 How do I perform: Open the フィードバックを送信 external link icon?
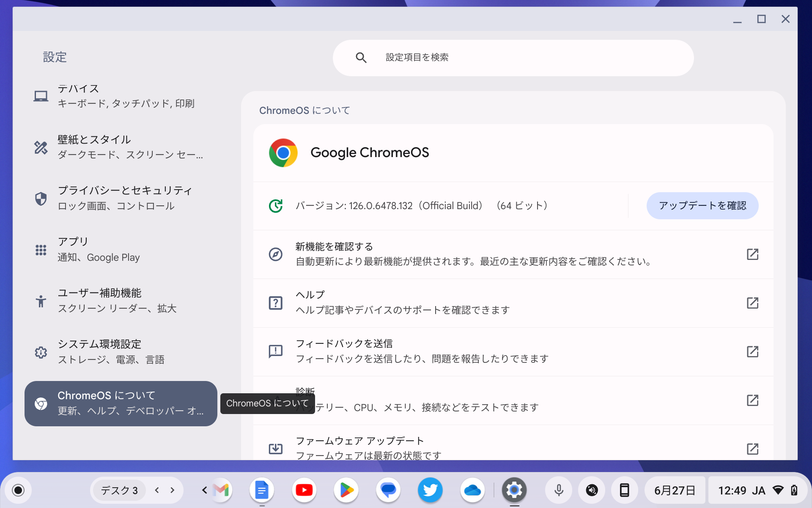pos(753,352)
